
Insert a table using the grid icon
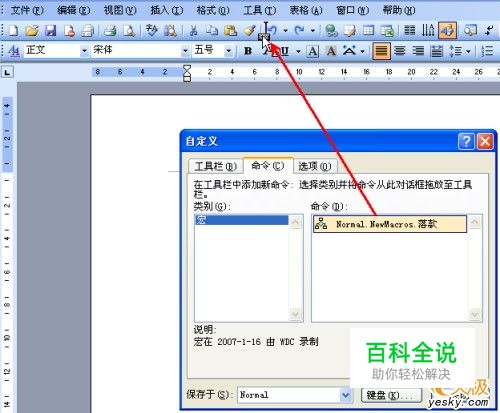pyautogui.click(x=368, y=31)
